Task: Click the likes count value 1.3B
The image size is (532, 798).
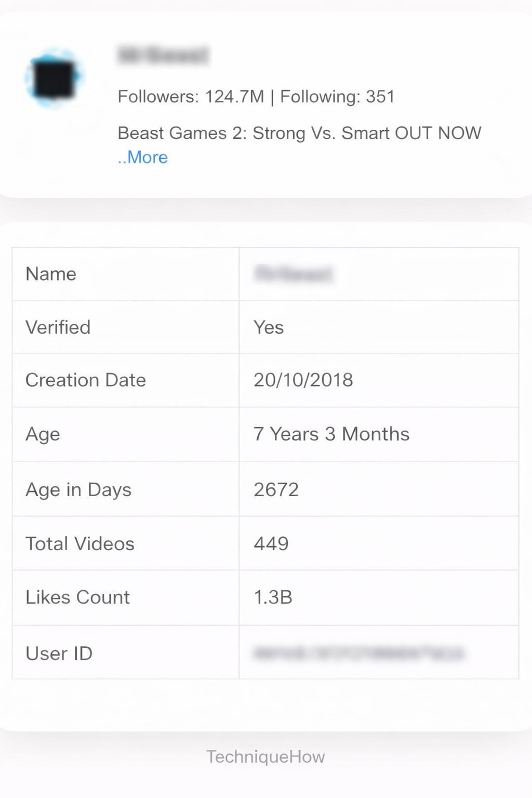Action: point(273,597)
